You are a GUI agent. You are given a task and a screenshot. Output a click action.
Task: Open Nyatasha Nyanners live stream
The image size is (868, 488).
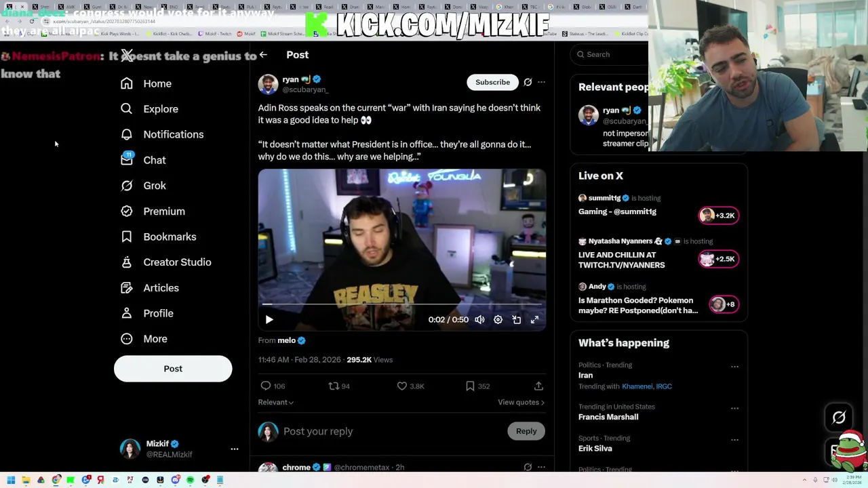click(621, 260)
